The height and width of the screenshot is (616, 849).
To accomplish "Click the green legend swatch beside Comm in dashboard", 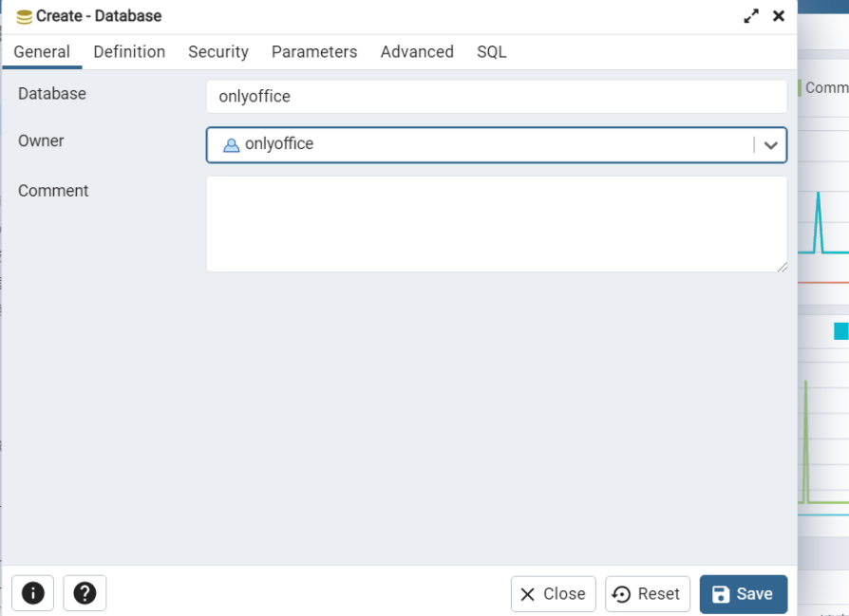I will point(800,87).
